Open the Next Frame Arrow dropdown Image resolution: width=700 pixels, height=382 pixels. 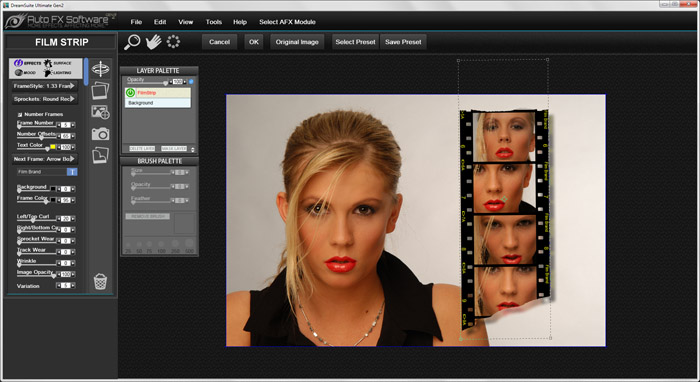44,159
